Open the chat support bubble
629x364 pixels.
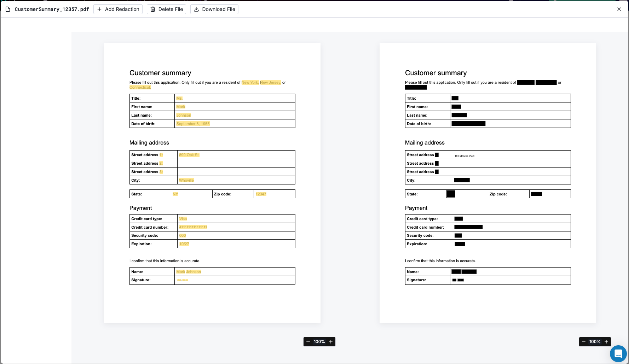click(618, 353)
